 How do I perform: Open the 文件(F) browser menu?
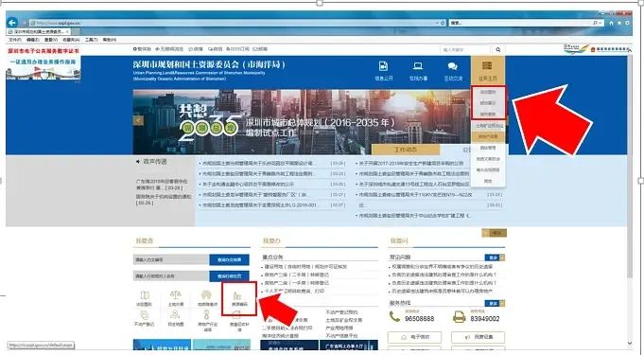pos(15,40)
